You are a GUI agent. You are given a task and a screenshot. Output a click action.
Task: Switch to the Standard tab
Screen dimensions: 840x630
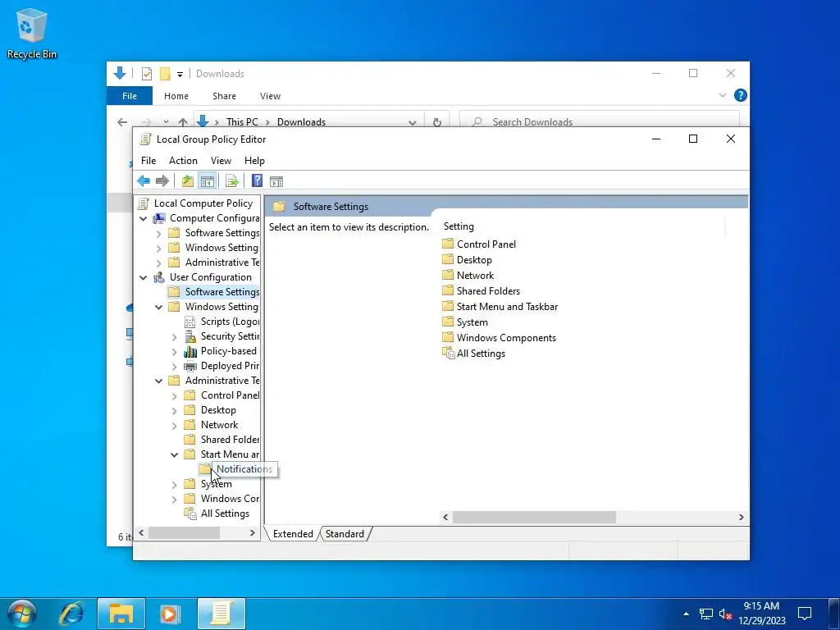[x=345, y=533]
